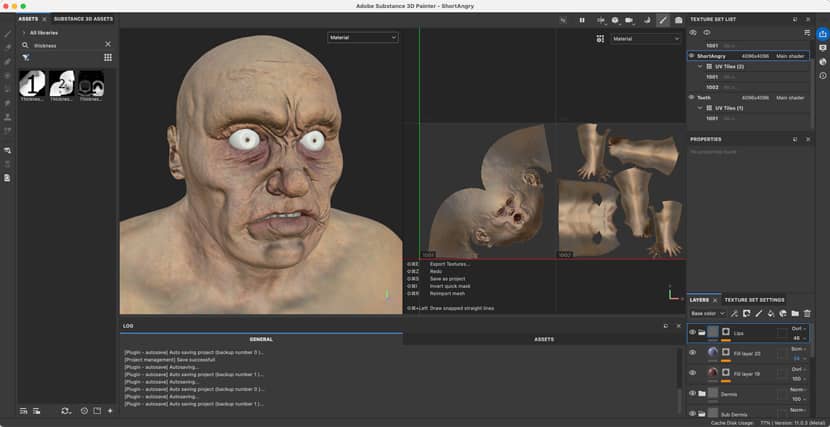Screen dimensions: 830x427
Task: Add effect with magic wand icon
Action: pos(734,314)
